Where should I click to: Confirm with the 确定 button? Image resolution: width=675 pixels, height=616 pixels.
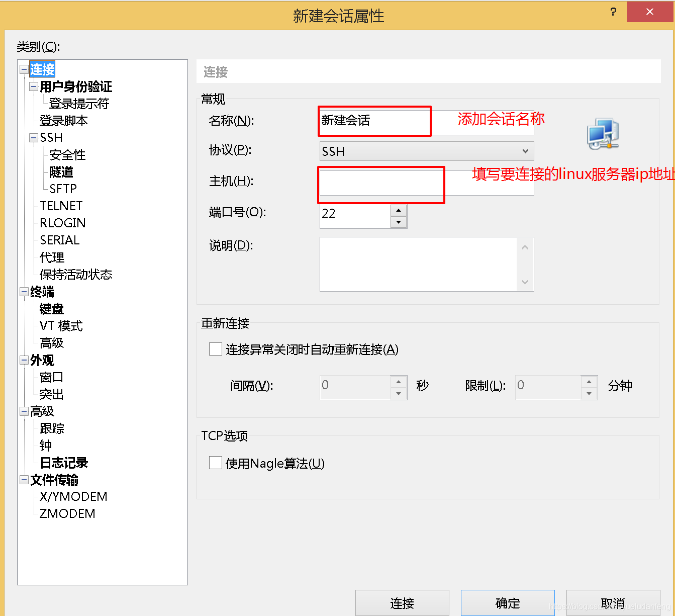coord(508,603)
